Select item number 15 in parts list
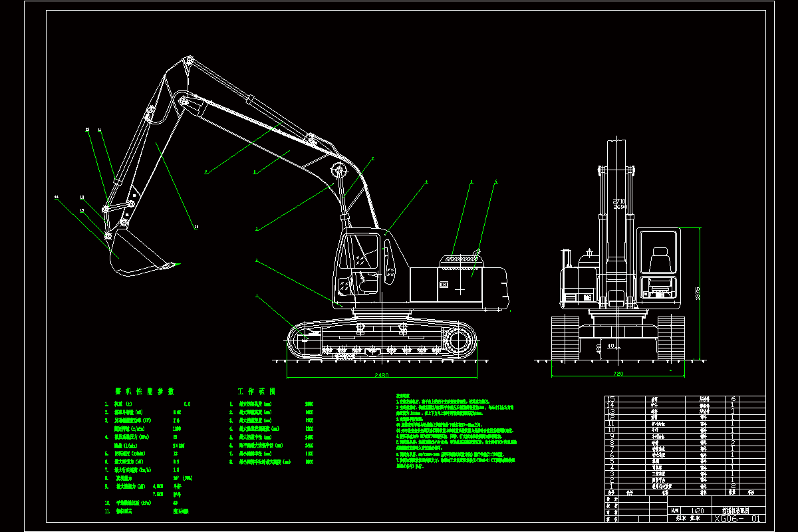 (x=612, y=399)
